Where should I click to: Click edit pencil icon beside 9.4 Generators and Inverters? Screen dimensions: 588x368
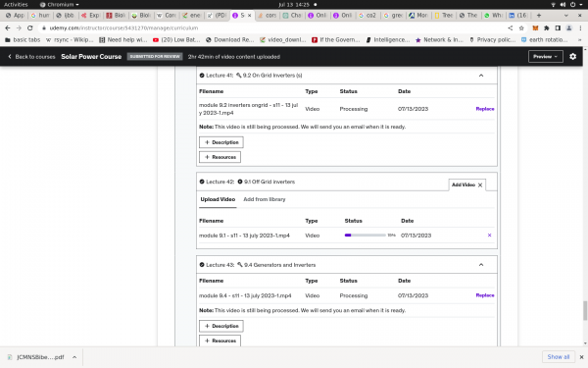240,265
